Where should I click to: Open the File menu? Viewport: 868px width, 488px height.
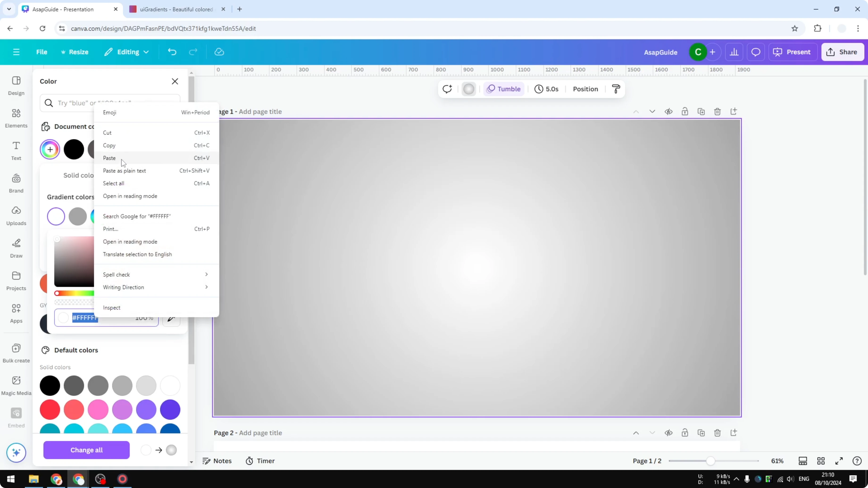point(42,52)
